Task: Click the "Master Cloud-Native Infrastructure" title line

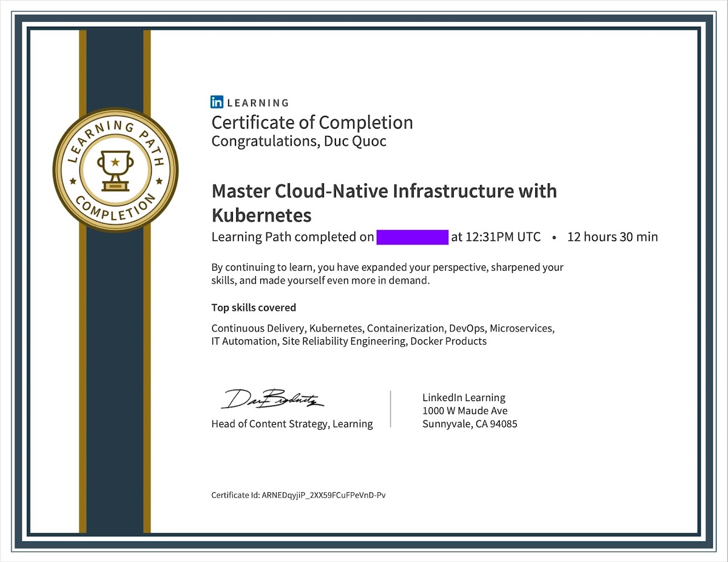Action: pos(383,191)
